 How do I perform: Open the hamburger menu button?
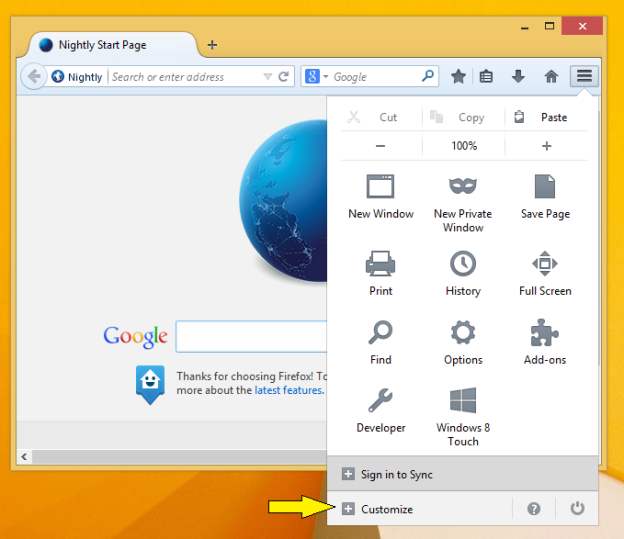click(x=584, y=76)
